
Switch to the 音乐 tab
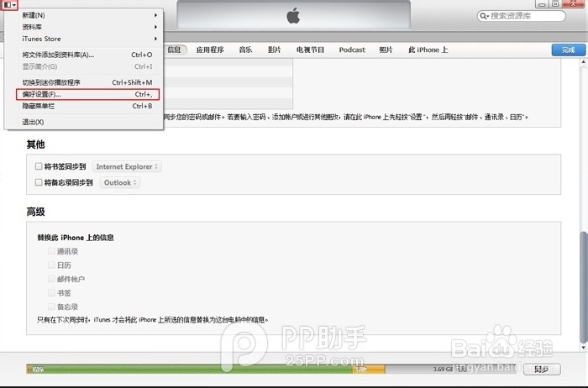[245, 50]
